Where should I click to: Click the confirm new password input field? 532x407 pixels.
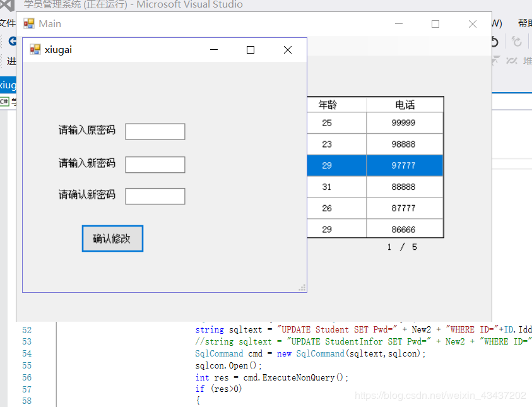click(155, 196)
